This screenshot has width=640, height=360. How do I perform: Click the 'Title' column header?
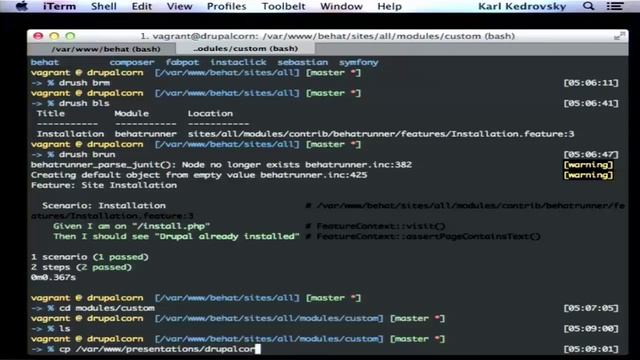51,113
